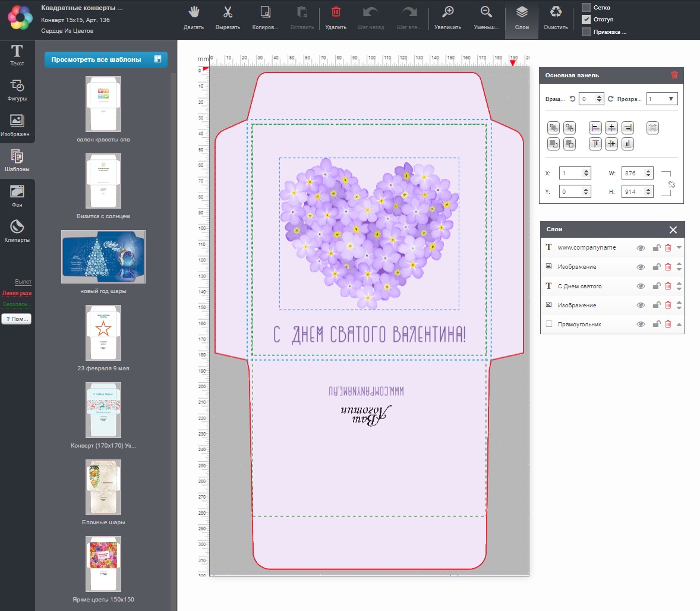700x611 pixels.
Task: Click the bring to front icon
Action: [554, 128]
